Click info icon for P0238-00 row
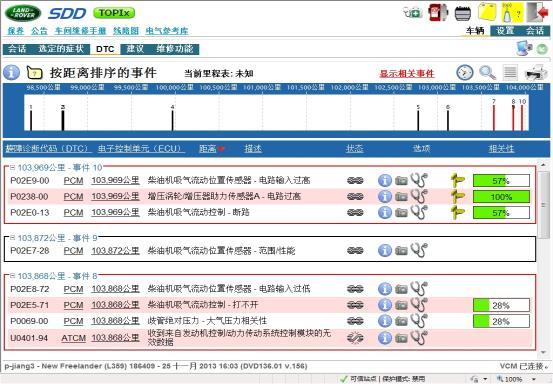The height and width of the screenshot is (384, 553). (x=385, y=196)
